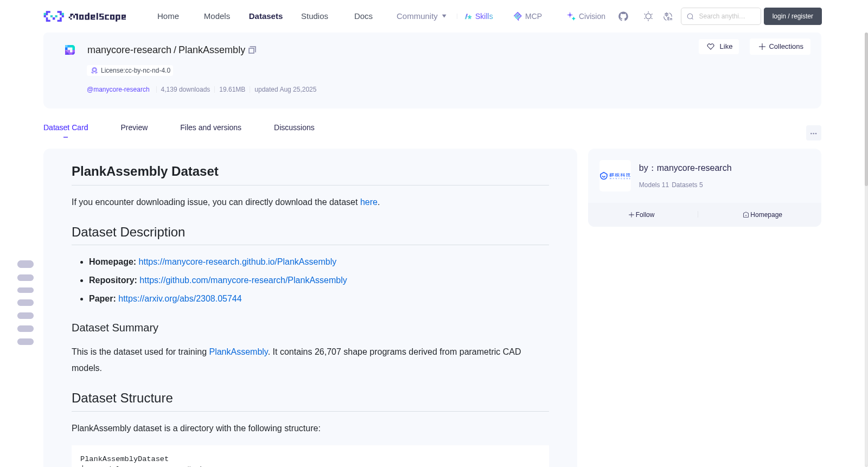868x467 pixels.
Task: Open MCP from the top navigation
Action: pyautogui.click(x=528, y=16)
